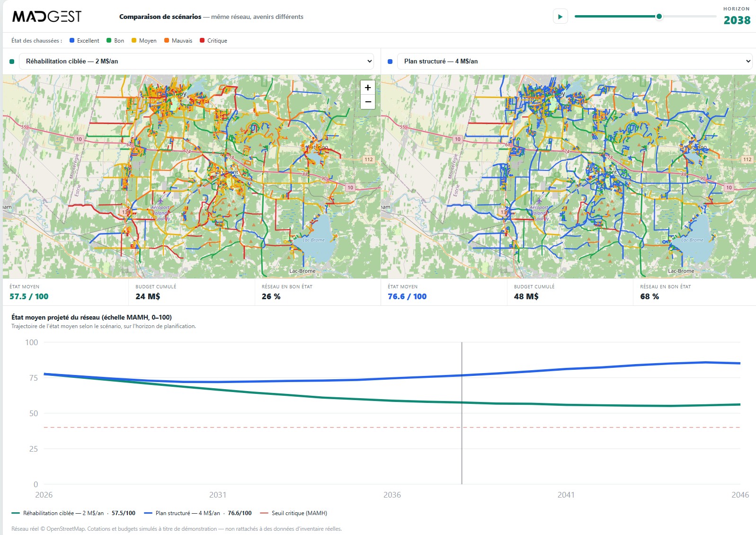The height and width of the screenshot is (535, 756).
Task: Select the 48 M$ cumulative budget value
Action: [x=526, y=296]
